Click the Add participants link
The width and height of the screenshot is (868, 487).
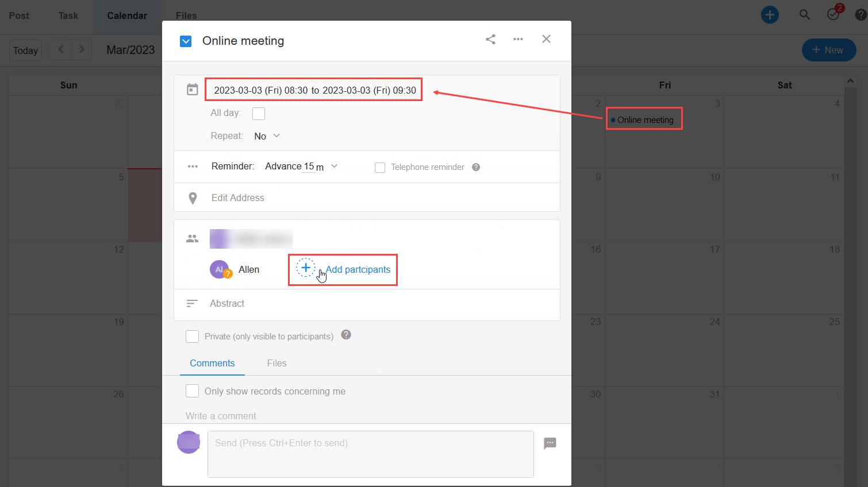pos(358,269)
